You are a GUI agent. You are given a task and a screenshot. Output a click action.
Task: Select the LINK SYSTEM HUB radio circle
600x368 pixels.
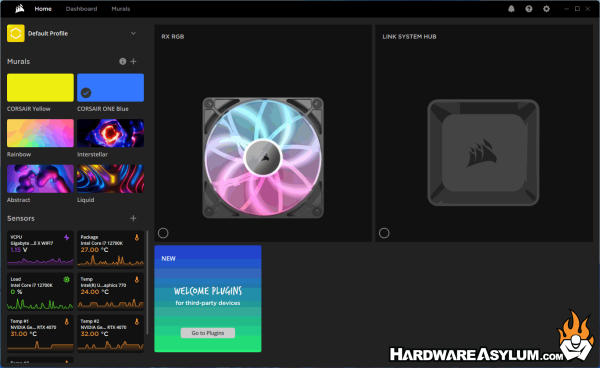pos(384,233)
